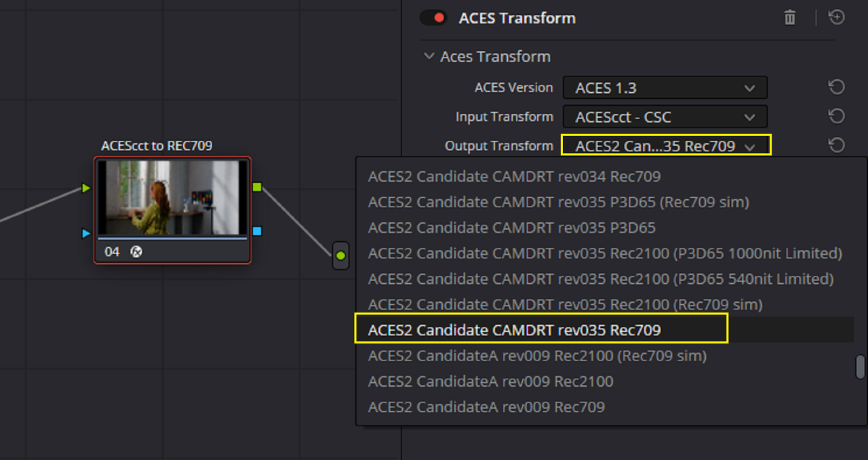Click the blue key input triangle on node 04

coord(86,234)
